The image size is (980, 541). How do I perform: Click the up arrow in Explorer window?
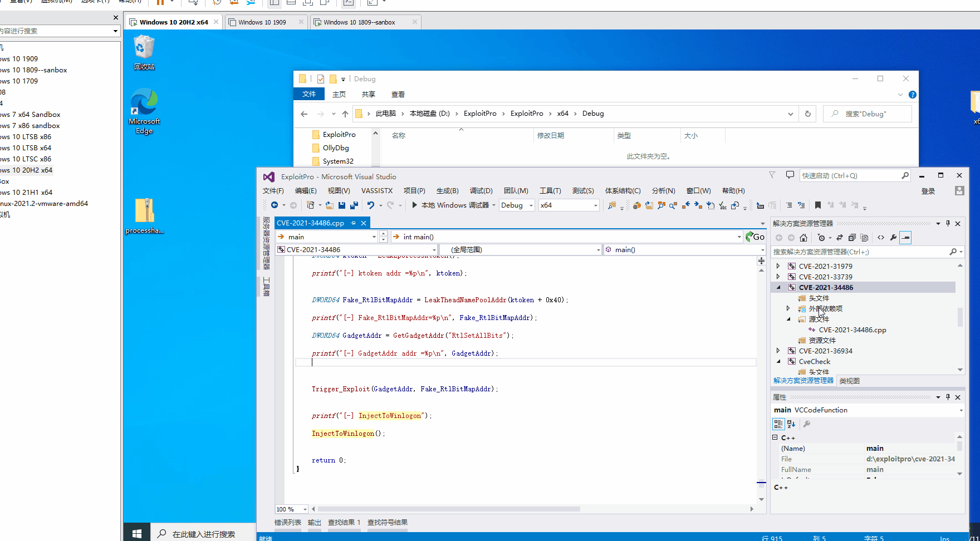pos(345,114)
